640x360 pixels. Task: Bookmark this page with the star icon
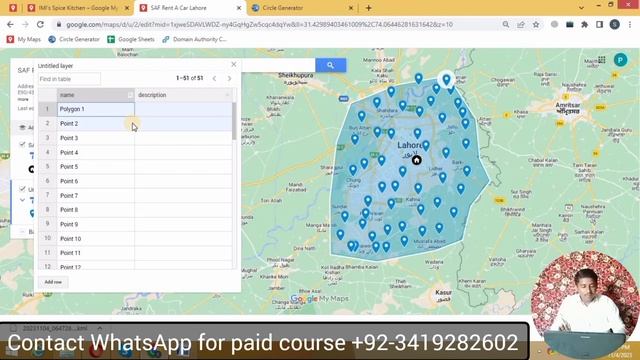(536, 24)
